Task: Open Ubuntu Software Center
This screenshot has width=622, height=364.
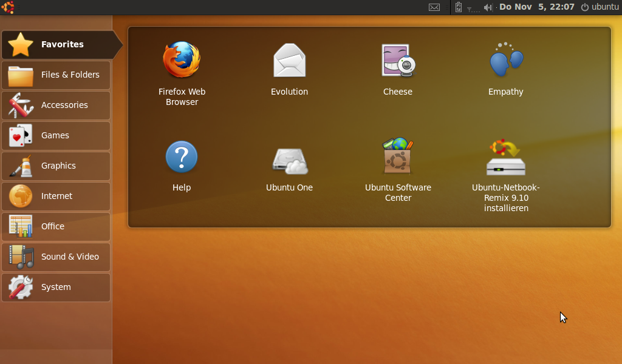Action: [x=398, y=170]
